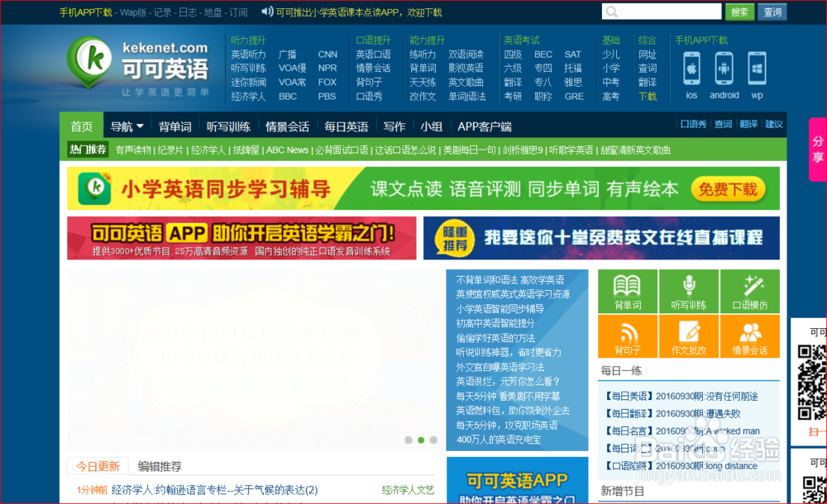Screen dimensions: 827x504
Task: Open the 作文批改 orange edit tile
Action: (x=688, y=337)
